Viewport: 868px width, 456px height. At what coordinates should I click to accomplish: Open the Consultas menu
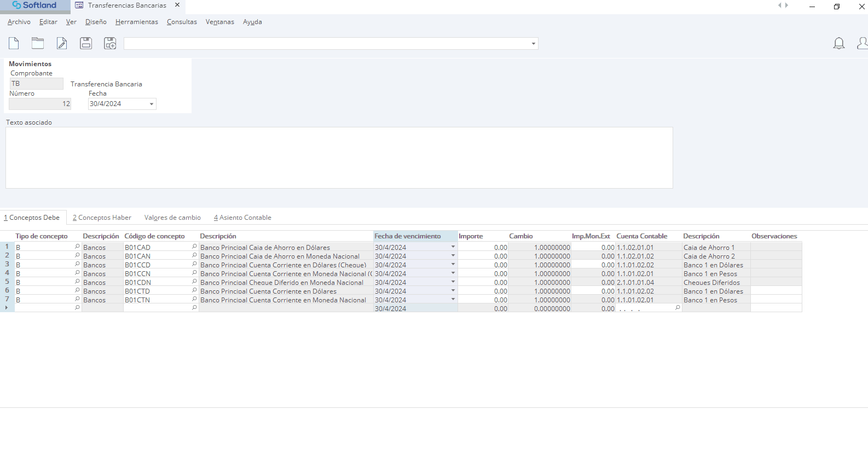(182, 22)
